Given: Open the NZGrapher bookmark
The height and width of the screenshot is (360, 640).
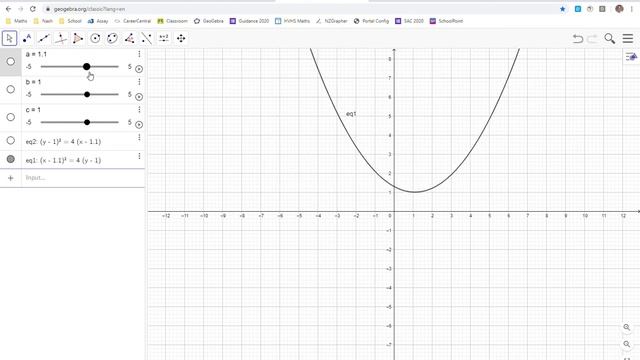Looking at the screenshot, I should (x=331, y=21).
